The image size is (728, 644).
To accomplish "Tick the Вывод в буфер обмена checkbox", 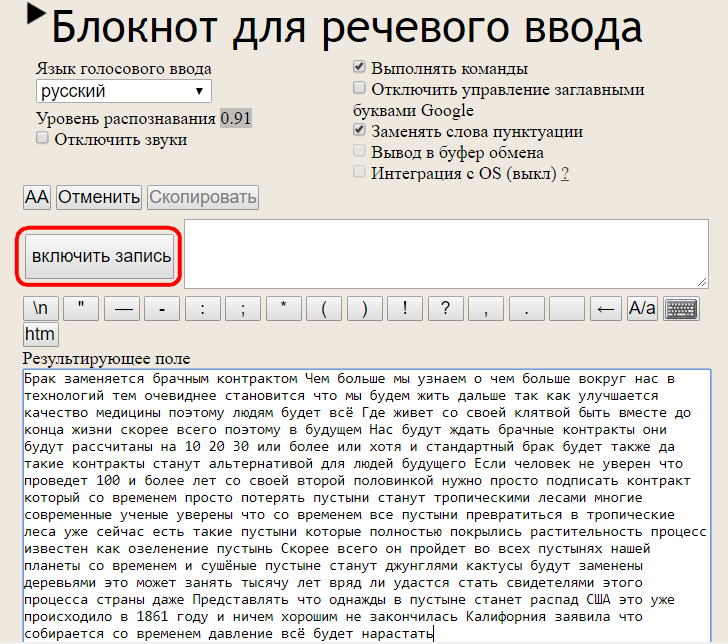I will pos(359,150).
